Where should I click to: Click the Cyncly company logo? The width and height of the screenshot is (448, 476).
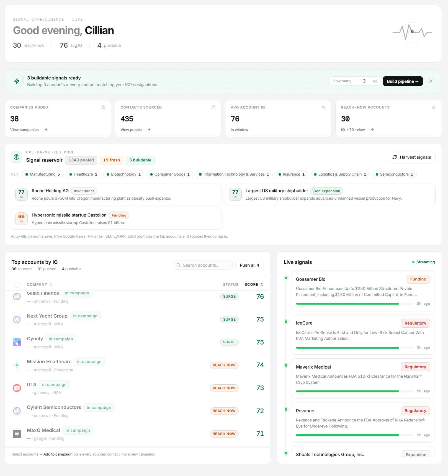coord(17,342)
